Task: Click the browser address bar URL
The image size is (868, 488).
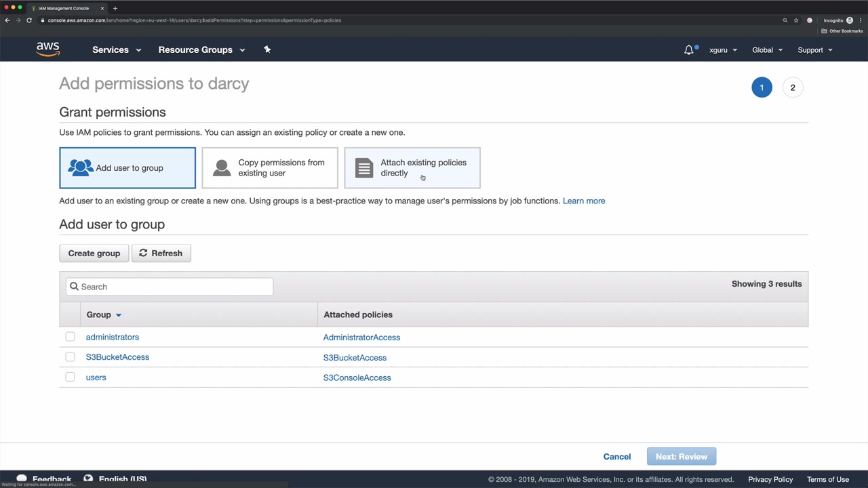Action: pyautogui.click(x=195, y=20)
